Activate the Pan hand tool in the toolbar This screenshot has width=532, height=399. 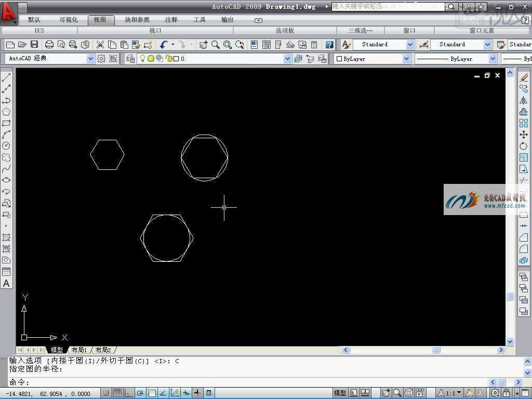203,45
